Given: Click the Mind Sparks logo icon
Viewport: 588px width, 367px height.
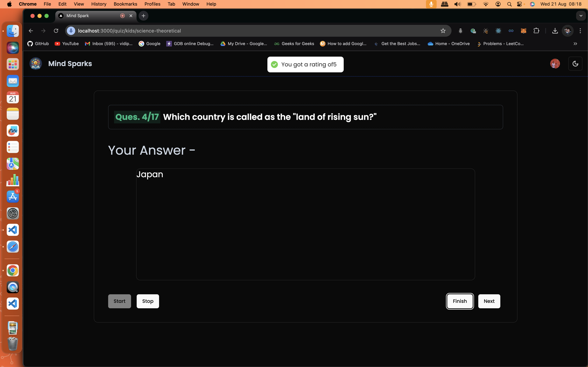Looking at the screenshot, I should 36,64.
